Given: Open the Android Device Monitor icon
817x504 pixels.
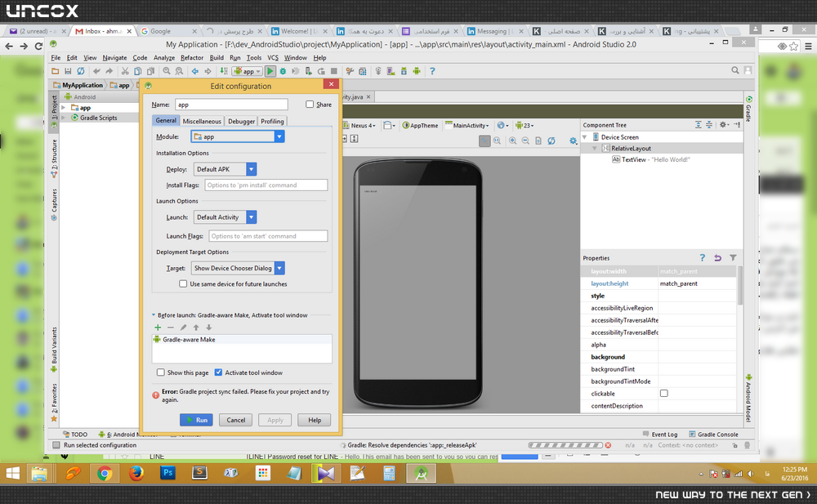Looking at the screenshot, I should click(x=417, y=71).
